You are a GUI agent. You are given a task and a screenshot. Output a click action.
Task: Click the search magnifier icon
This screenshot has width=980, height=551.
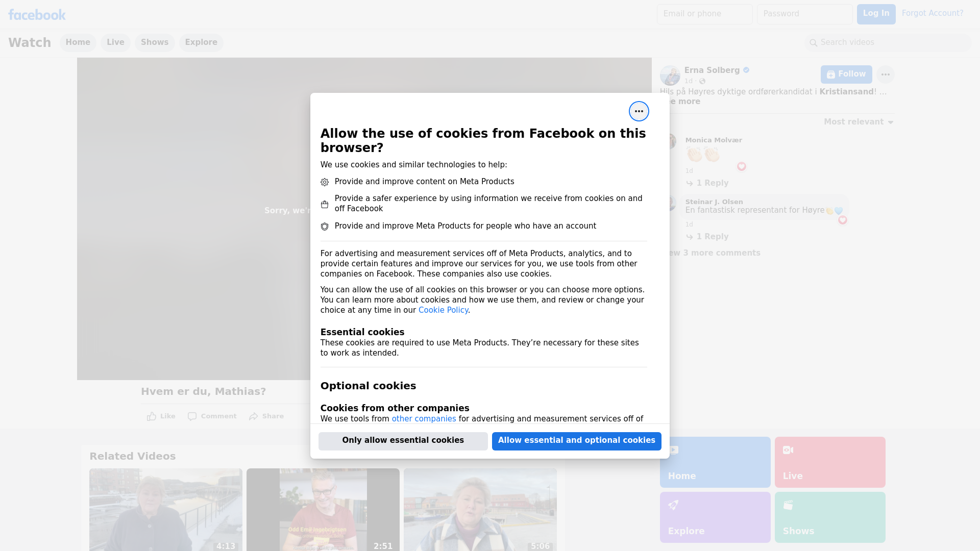[814, 43]
